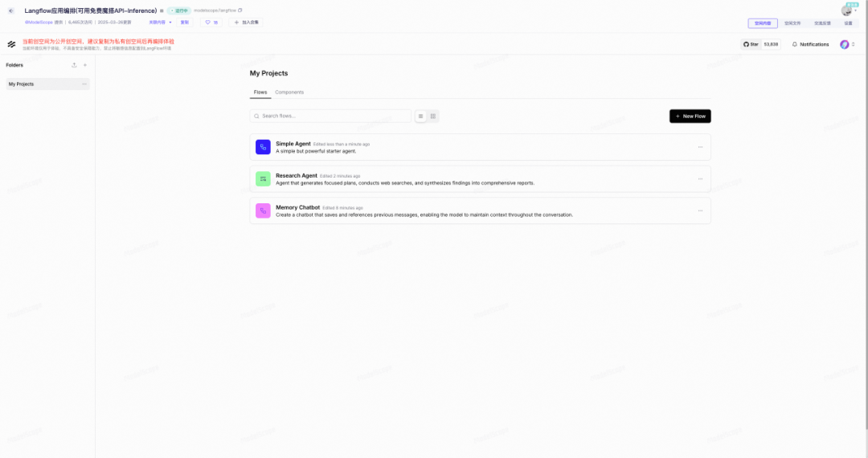The height and width of the screenshot is (458, 868).
Task: Switch to the Flows tab
Action: pyautogui.click(x=260, y=92)
